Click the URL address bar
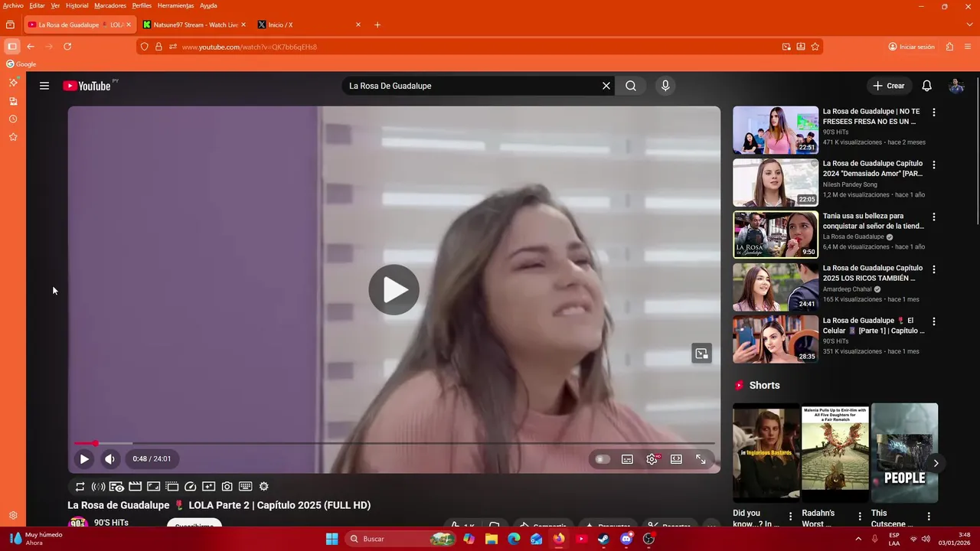Viewport: 980px width, 551px height. click(x=479, y=47)
